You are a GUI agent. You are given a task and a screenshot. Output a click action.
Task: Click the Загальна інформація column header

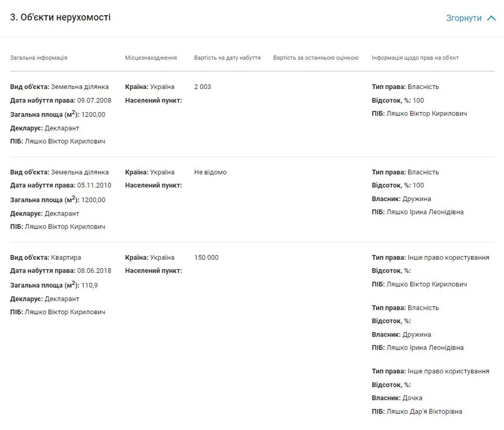point(39,58)
